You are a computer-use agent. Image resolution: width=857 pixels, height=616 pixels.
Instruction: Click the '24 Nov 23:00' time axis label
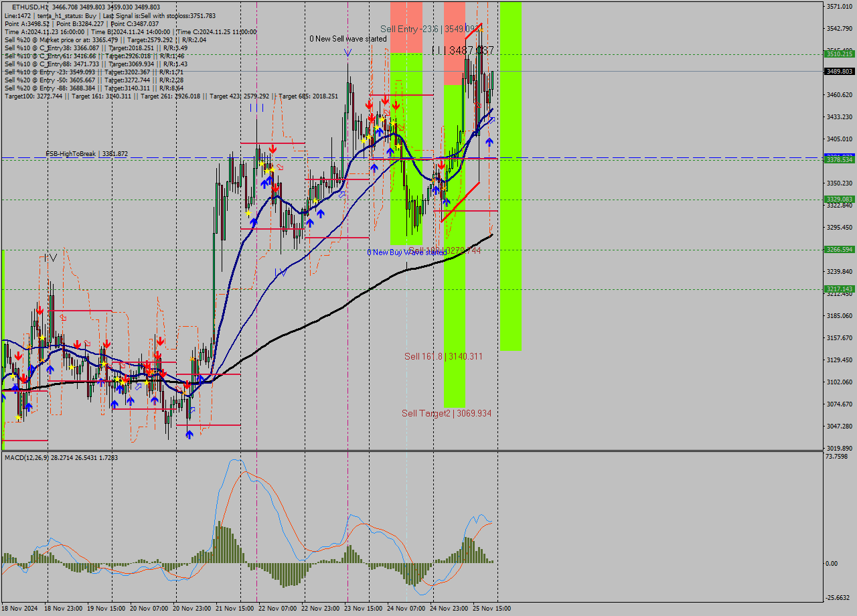click(x=449, y=609)
